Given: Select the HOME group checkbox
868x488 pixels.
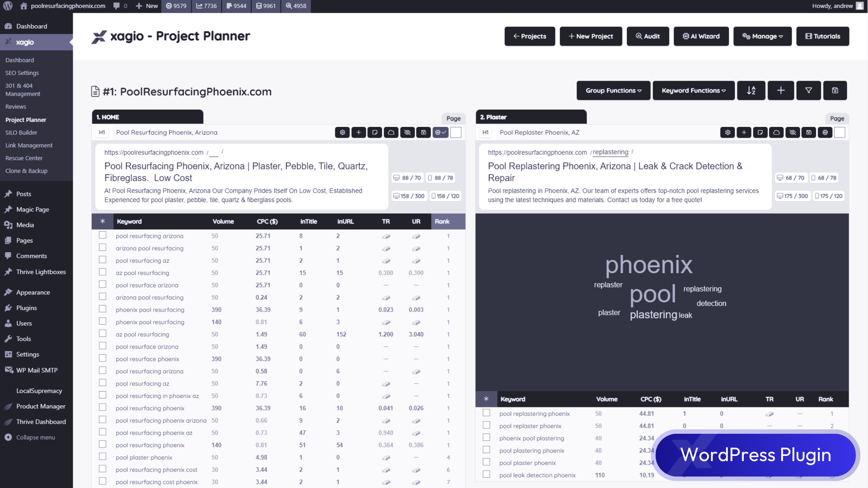Looking at the screenshot, I should [x=456, y=133].
